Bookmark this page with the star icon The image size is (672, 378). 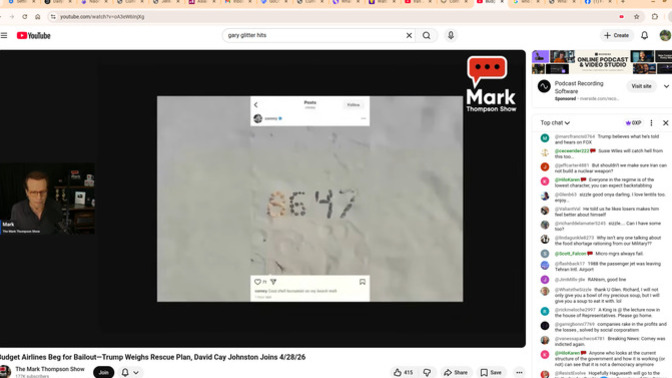click(636, 17)
